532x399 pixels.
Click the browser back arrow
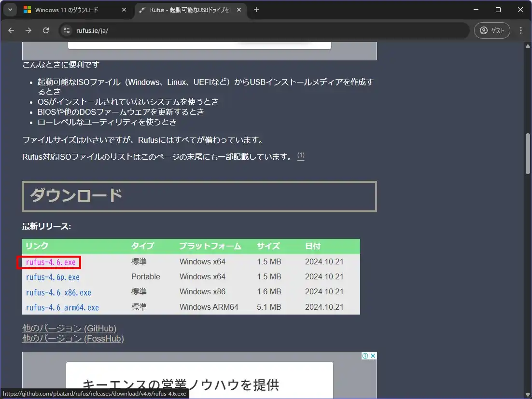pyautogui.click(x=11, y=30)
